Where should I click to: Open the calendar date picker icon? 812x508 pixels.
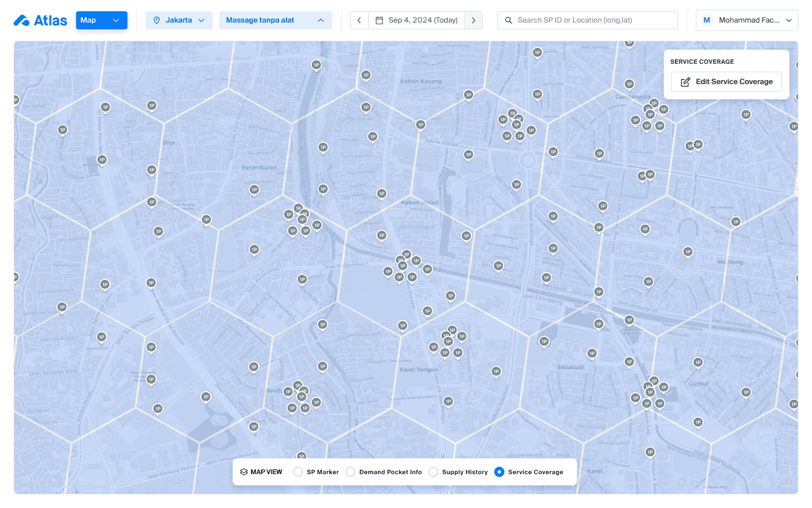pyautogui.click(x=379, y=20)
